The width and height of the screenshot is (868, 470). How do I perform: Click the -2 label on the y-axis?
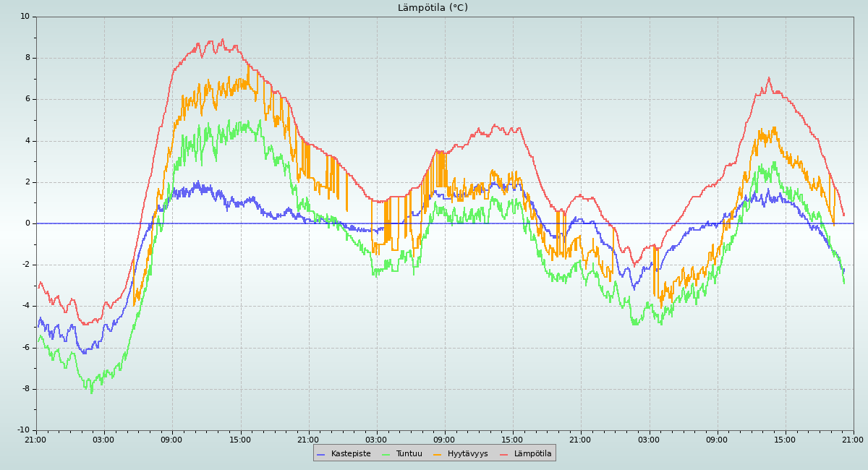coord(25,265)
